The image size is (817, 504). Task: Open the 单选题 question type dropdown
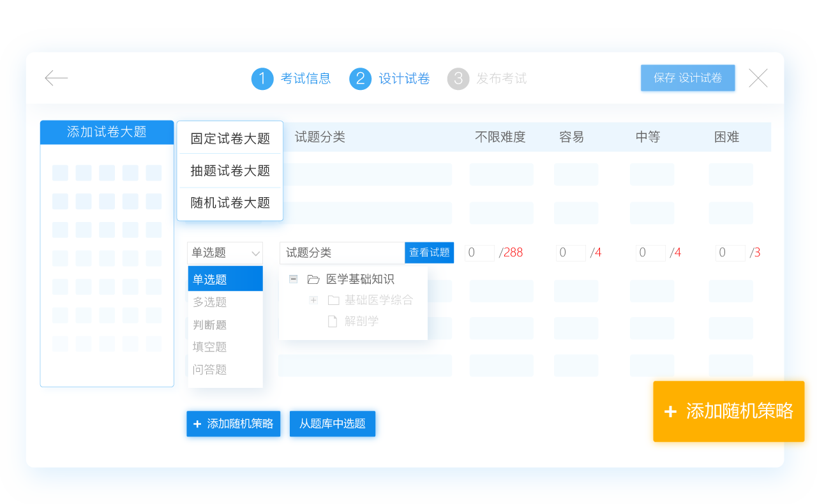point(225,253)
